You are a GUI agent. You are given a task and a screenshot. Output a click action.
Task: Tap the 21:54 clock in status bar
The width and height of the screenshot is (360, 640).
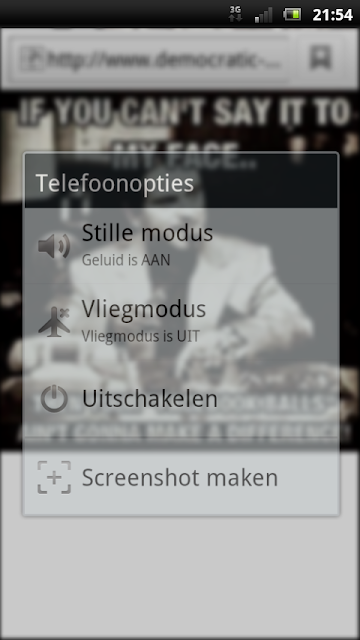[x=332, y=15]
